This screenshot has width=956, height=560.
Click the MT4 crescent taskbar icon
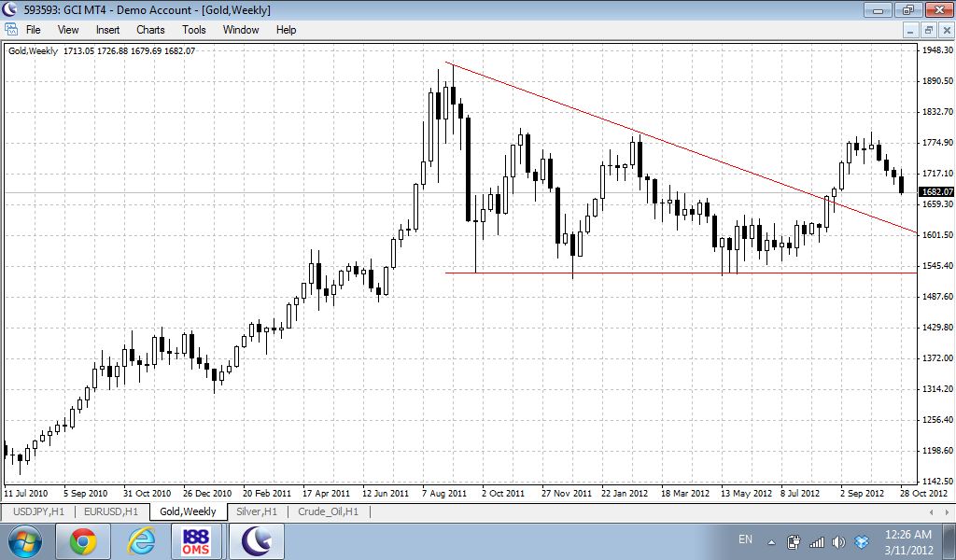pos(256,540)
